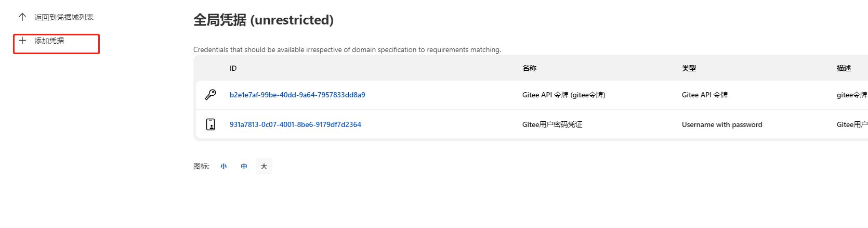Click the 类型 column header
Image resolution: width=868 pixels, height=228 pixels.
689,68
